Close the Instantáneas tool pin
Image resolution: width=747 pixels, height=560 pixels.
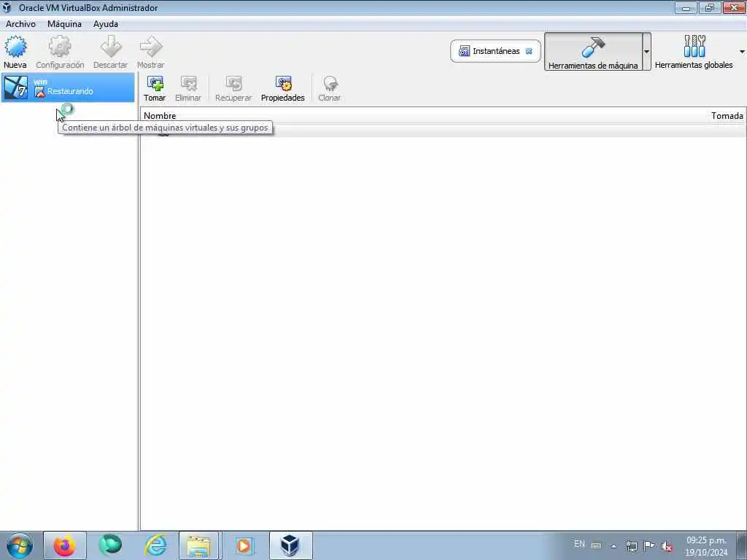pos(529,51)
